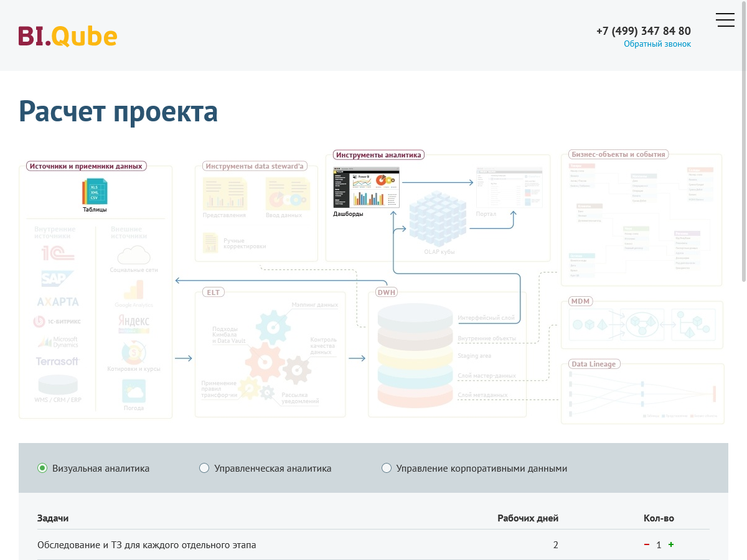This screenshot has width=747, height=560.
Task: Increase quantity with the green plus
Action: tap(671, 544)
